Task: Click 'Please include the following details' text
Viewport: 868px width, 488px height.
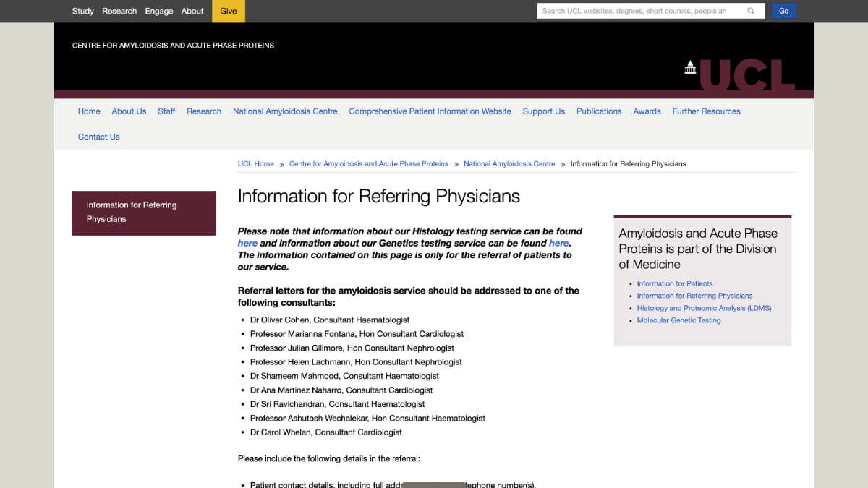Action: pos(329,459)
